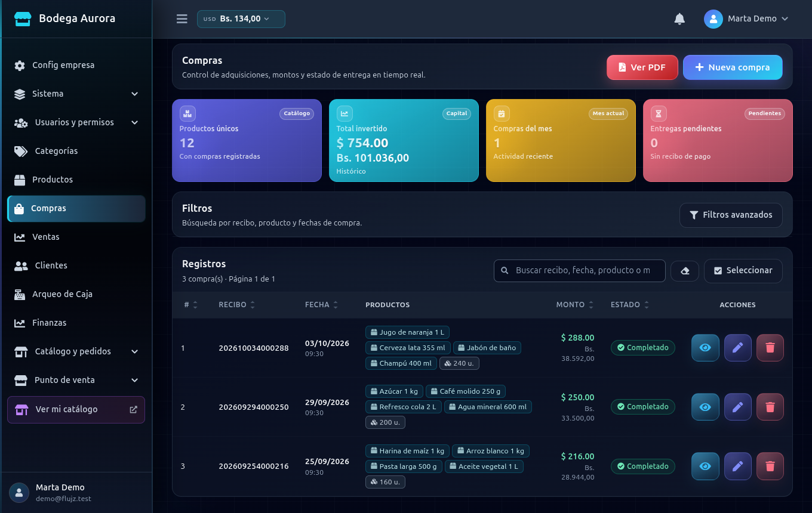The height and width of the screenshot is (513, 812).
Task: View details of receipt 202609294000250
Action: 705,407
